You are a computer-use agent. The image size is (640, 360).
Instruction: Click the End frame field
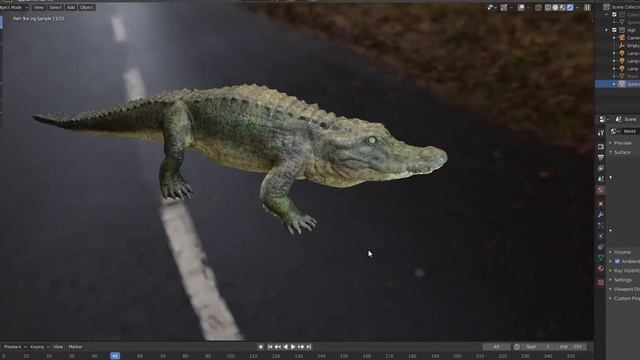click(x=571, y=347)
